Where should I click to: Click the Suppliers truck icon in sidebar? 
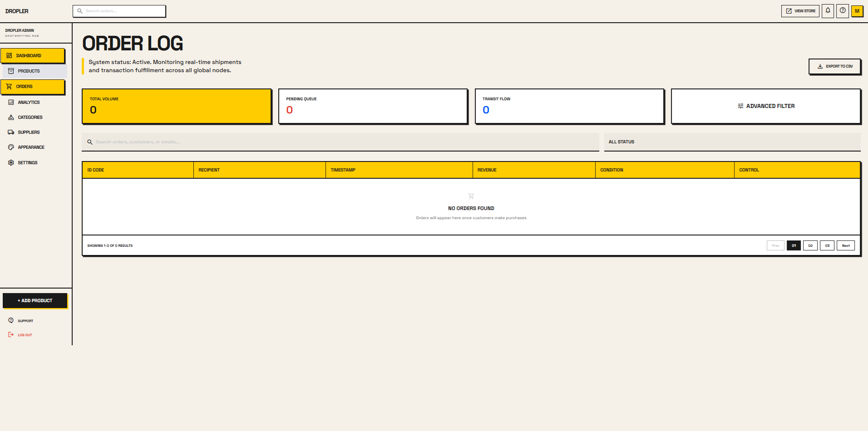[x=11, y=132]
